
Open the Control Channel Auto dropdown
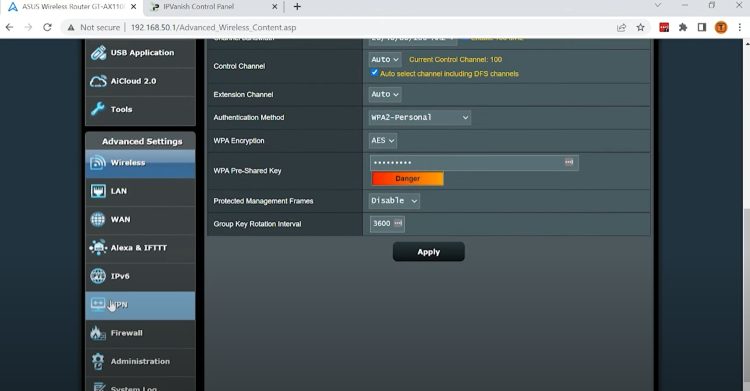click(x=385, y=59)
